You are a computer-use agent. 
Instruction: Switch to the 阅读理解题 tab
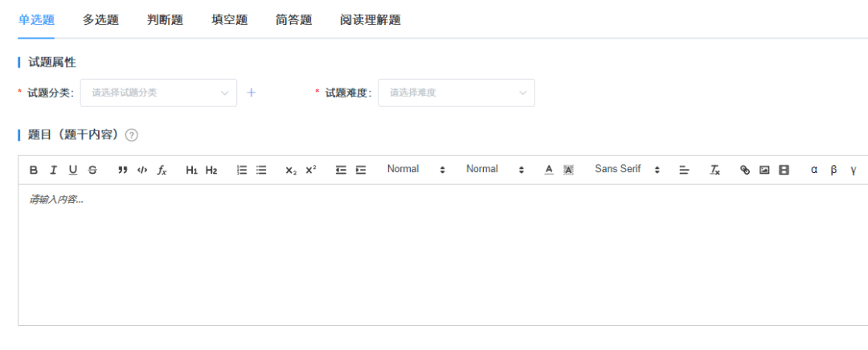[x=371, y=20]
